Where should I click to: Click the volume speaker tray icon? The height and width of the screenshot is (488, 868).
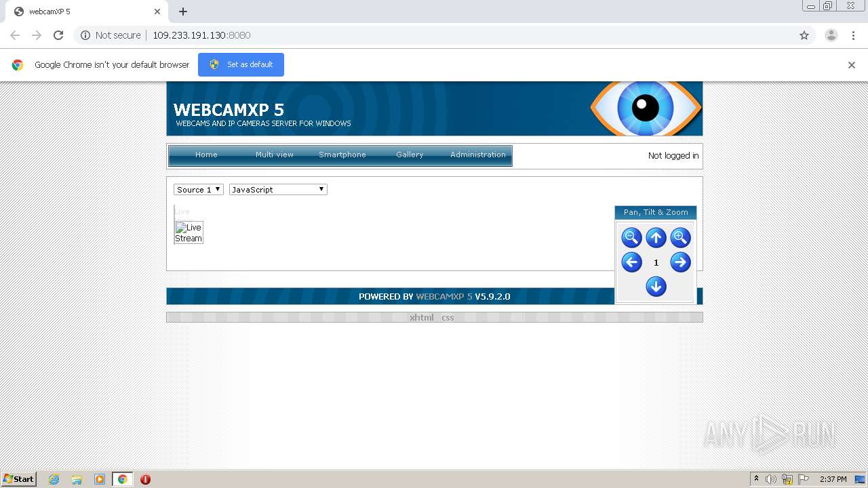coord(771,479)
